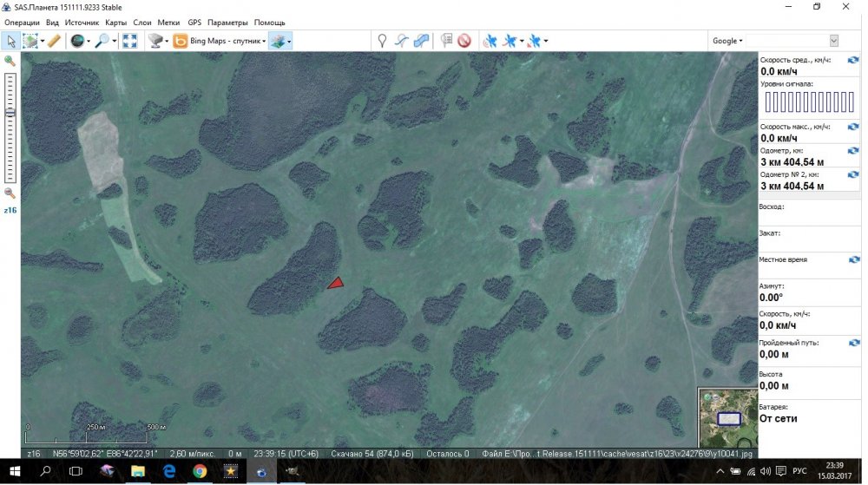
Task: Toggle hide all placemarks button
Action: click(464, 41)
